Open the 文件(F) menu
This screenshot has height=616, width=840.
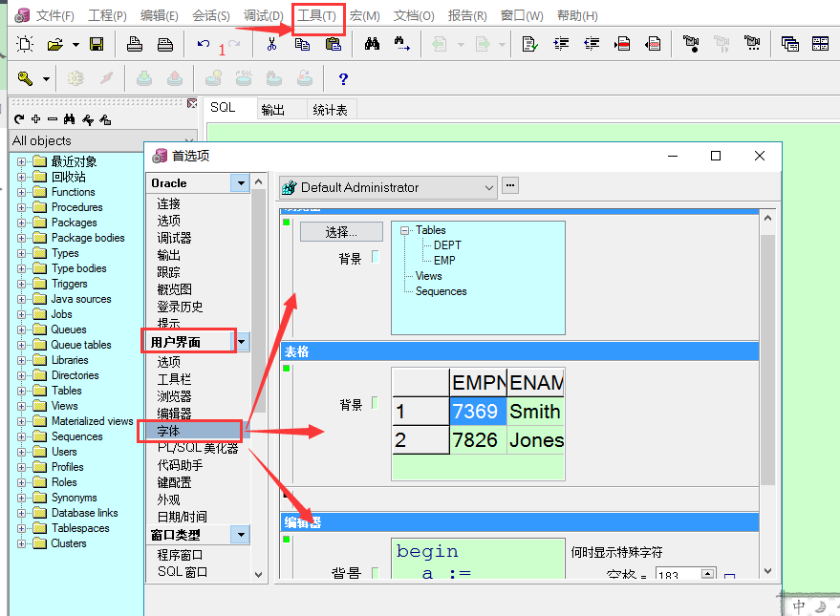pos(55,15)
